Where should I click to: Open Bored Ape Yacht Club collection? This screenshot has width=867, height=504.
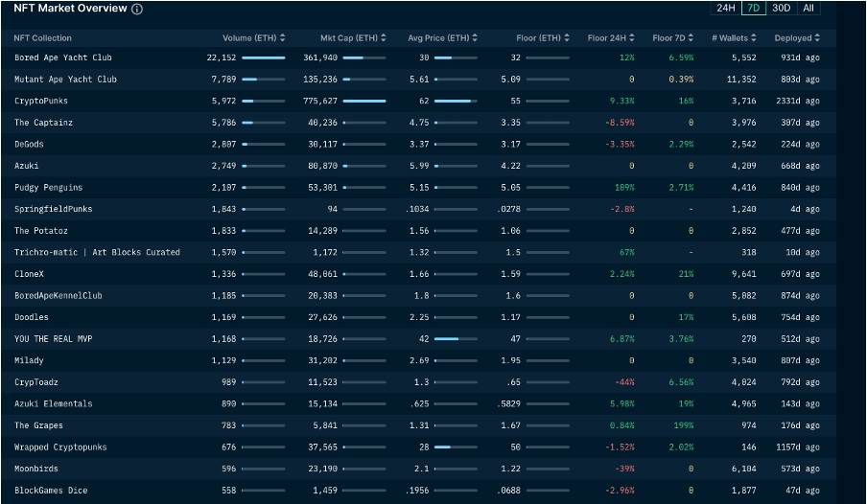(x=63, y=57)
